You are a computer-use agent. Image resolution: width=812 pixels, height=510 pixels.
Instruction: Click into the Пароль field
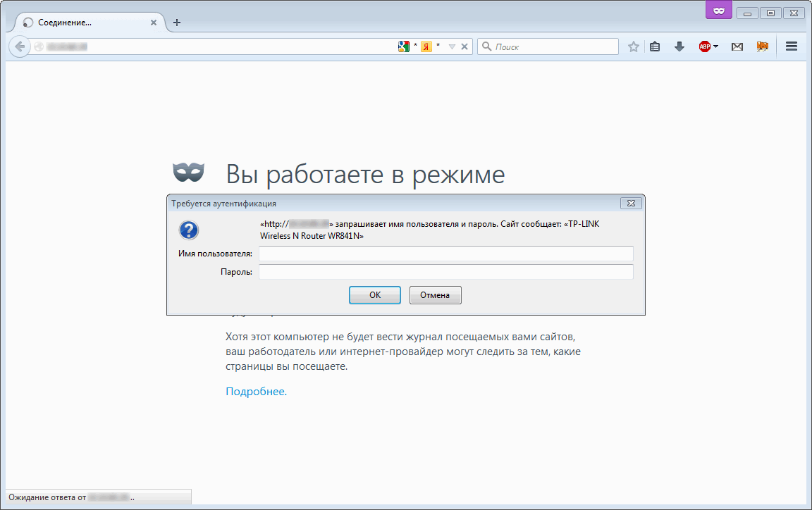coord(445,272)
